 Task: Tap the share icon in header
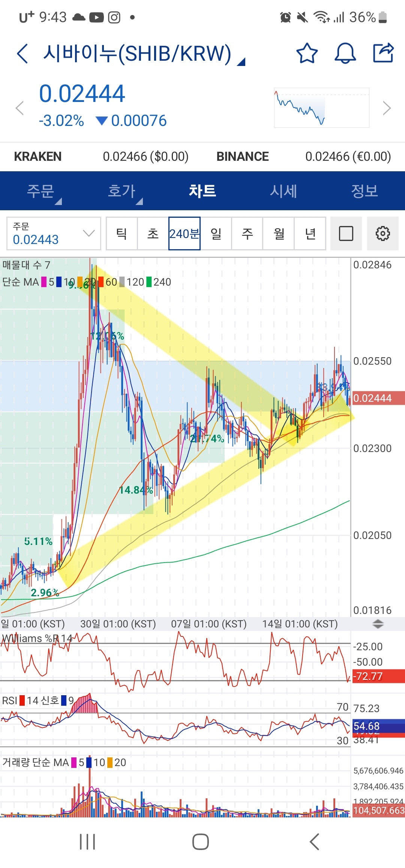point(383,53)
